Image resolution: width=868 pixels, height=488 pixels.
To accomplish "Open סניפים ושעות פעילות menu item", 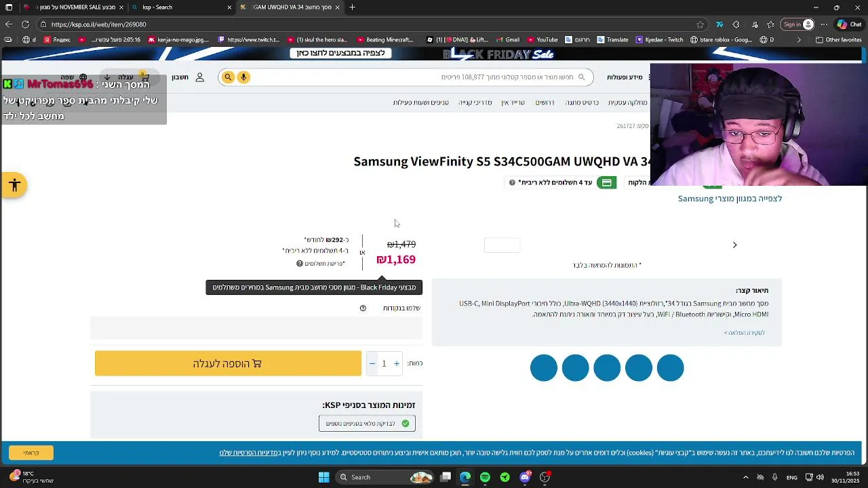I will [420, 102].
